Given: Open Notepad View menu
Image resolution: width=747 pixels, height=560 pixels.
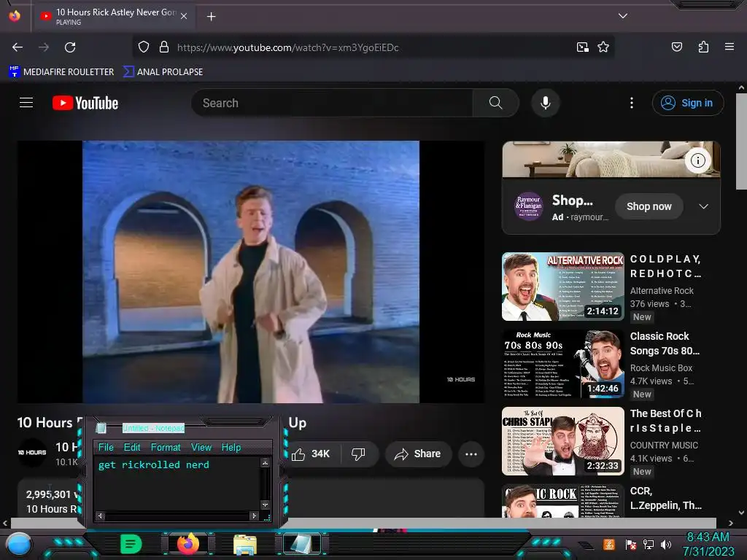Looking at the screenshot, I should point(201,447).
